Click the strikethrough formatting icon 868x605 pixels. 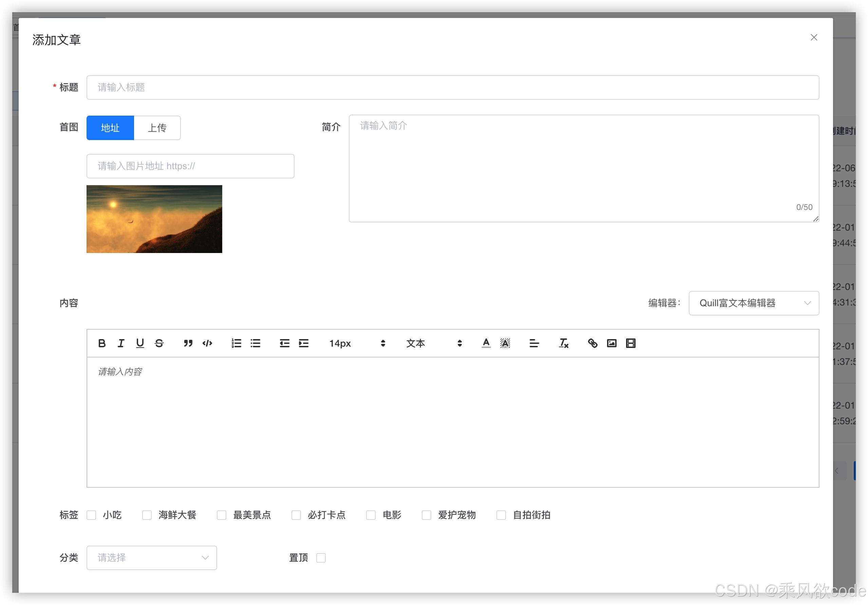coord(159,343)
